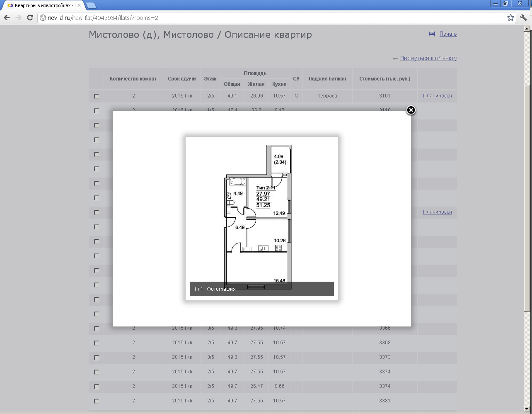The image size is (532, 414).
Task: Click the globe icon in address bar
Action: coord(43,18)
